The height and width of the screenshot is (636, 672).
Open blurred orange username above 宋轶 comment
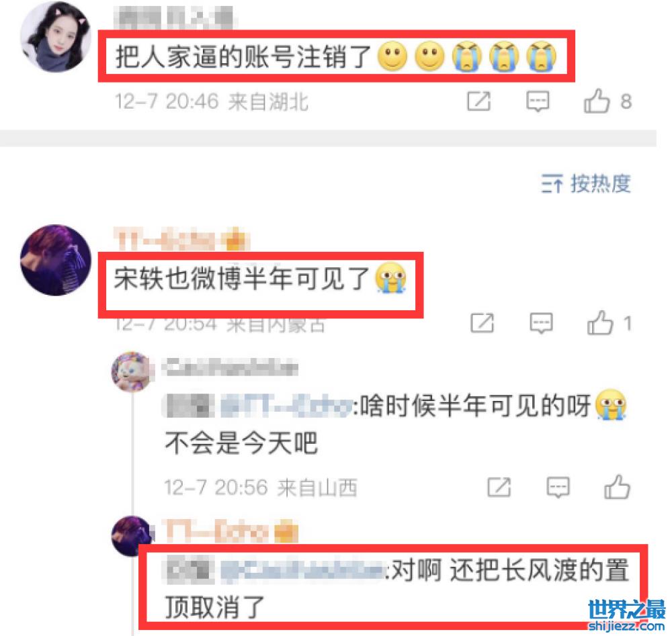[x=181, y=239]
